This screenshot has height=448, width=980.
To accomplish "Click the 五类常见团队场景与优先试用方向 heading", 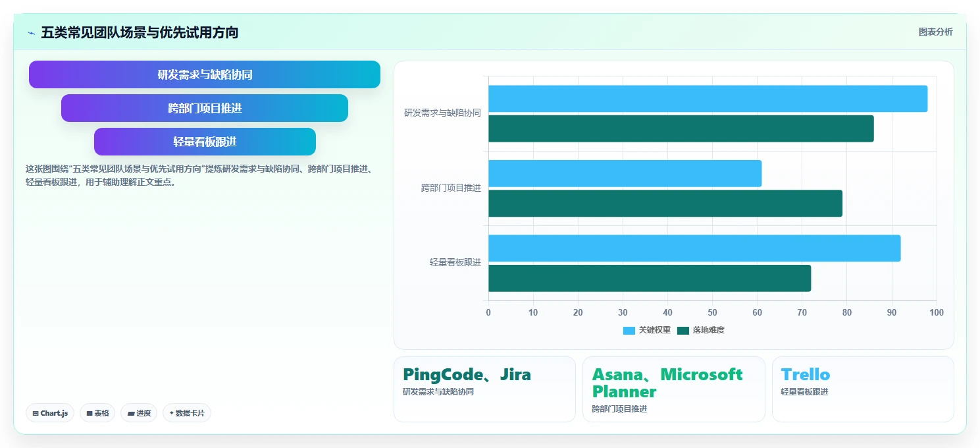I will coord(140,32).
